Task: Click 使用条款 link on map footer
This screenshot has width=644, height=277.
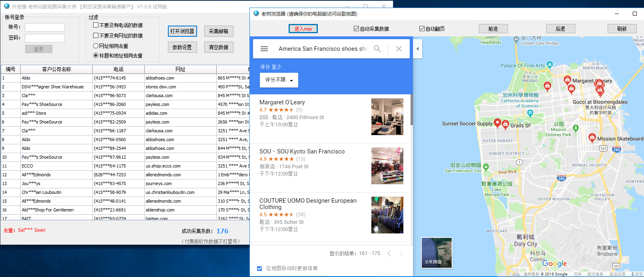Action: (596, 274)
